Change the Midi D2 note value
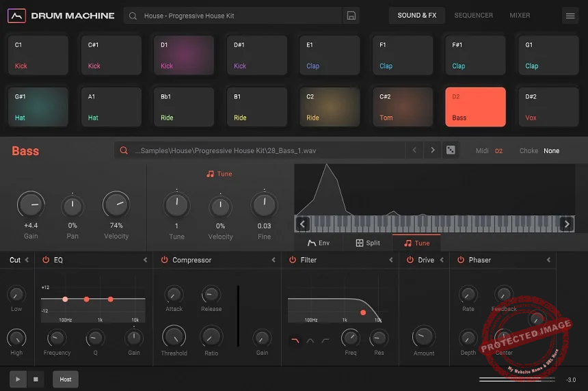The image size is (588, 391). pos(498,150)
